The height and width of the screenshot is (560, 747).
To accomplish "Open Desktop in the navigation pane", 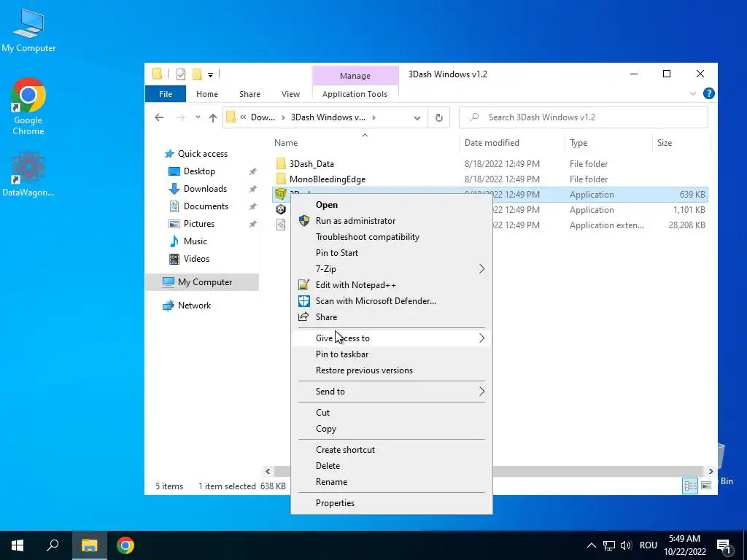I will click(x=199, y=171).
